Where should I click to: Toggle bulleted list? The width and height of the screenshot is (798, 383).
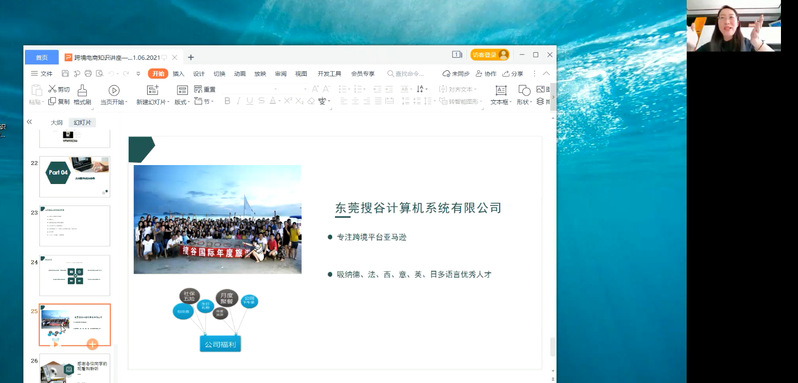point(344,89)
